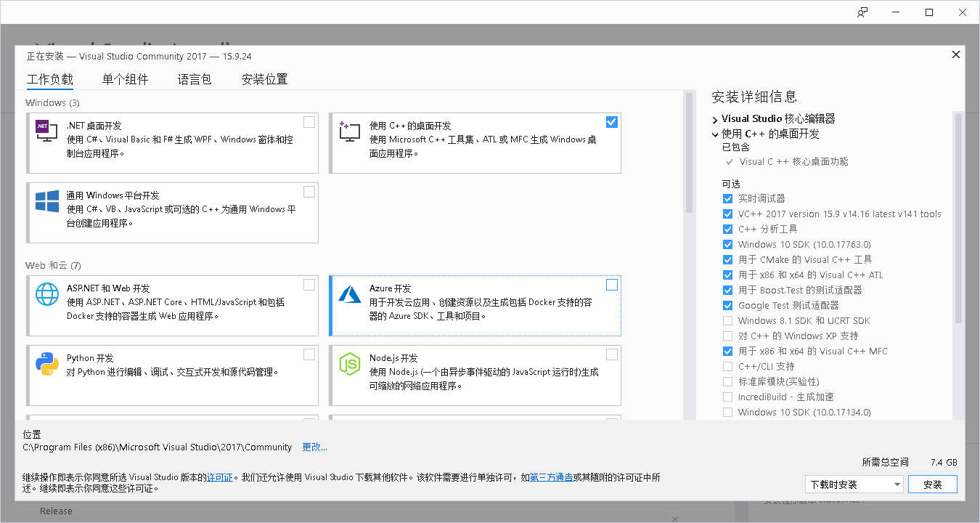
Task: Click the Python development logo icon
Action: (x=46, y=363)
